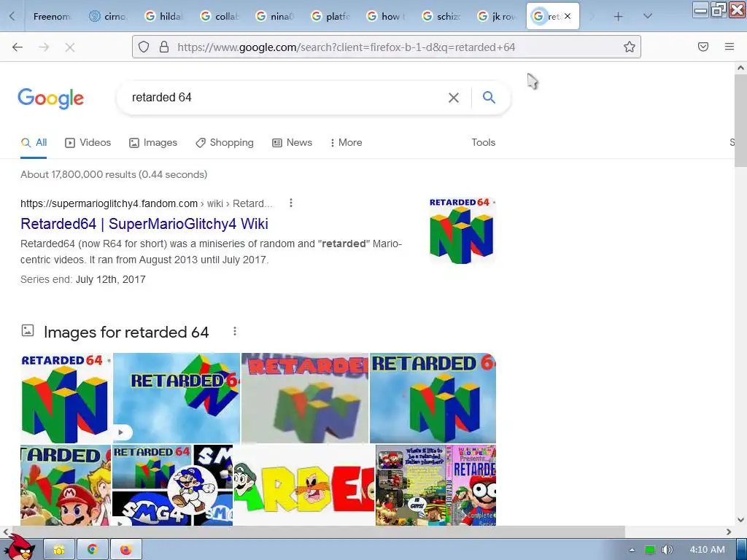This screenshot has height=560, width=747.
Task: Open search Tools
Action: (x=483, y=142)
